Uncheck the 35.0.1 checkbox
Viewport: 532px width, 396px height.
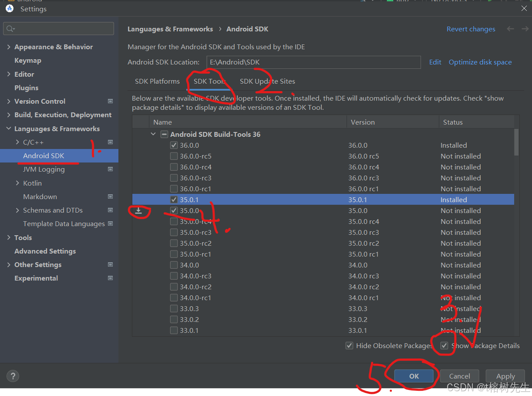click(174, 200)
